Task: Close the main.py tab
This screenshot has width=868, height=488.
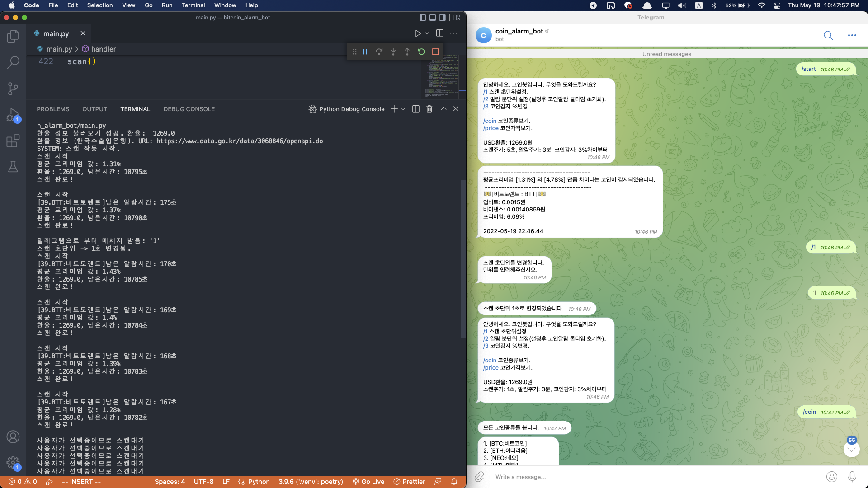Action: tap(83, 33)
